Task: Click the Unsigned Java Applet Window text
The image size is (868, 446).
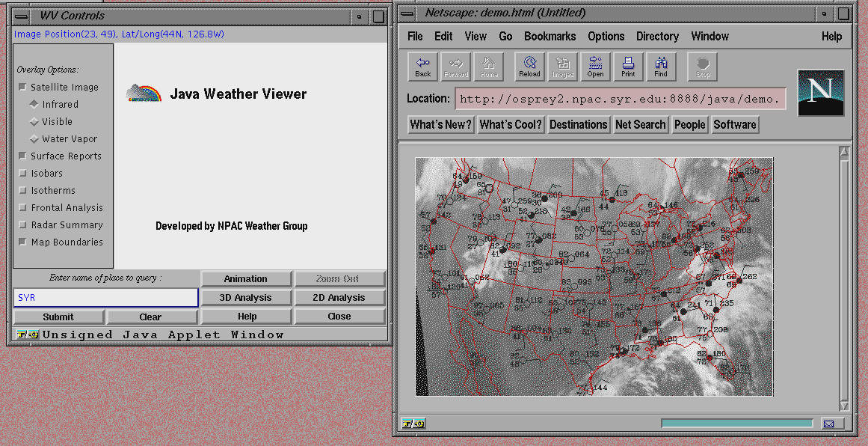Action: click(163, 334)
